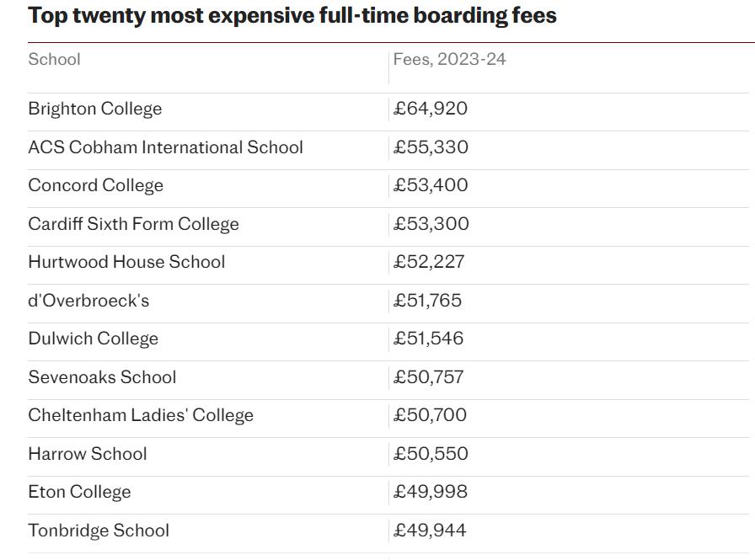Click the d'Overbroeck's school name
755x560 pixels.
(x=88, y=301)
